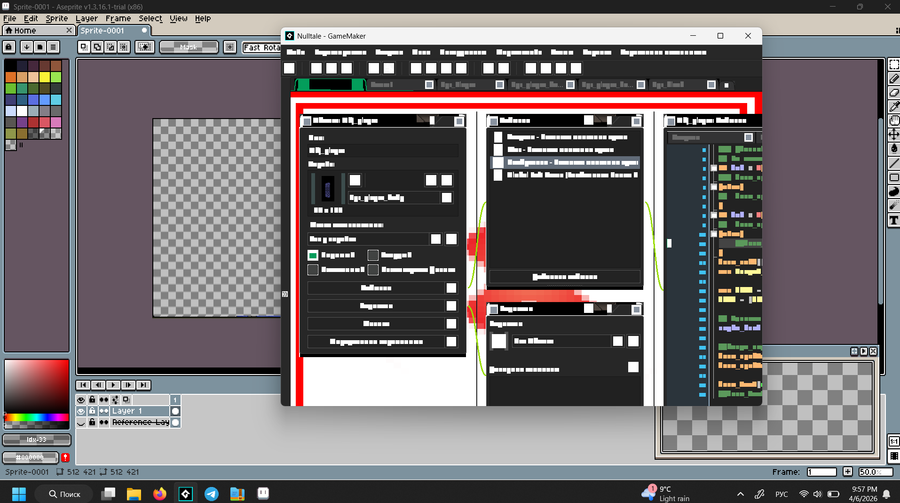This screenshot has width=900, height=503.
Task: Select the Paint Bucket tool in Aseprite
Action: click(894, 148)
